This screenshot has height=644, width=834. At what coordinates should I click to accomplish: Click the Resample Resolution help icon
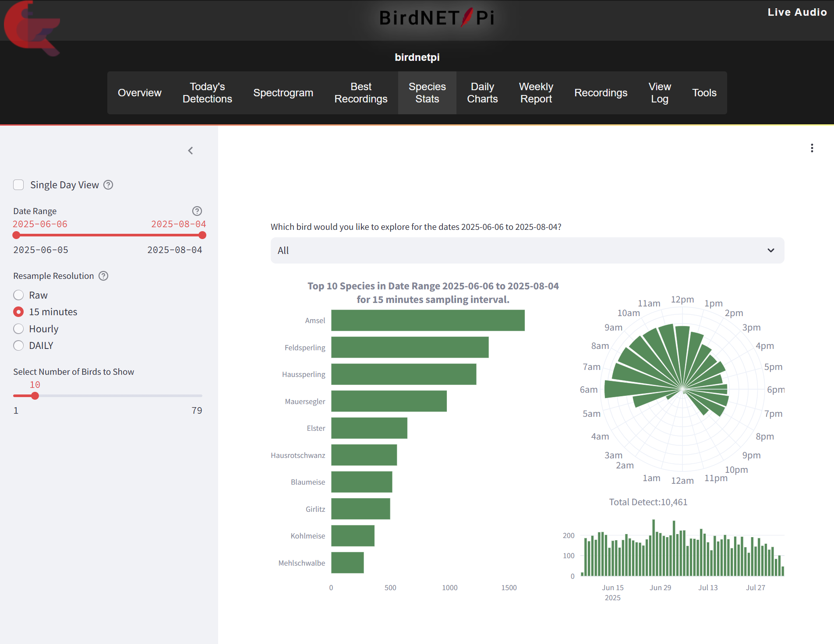click(x=103, y=276)
